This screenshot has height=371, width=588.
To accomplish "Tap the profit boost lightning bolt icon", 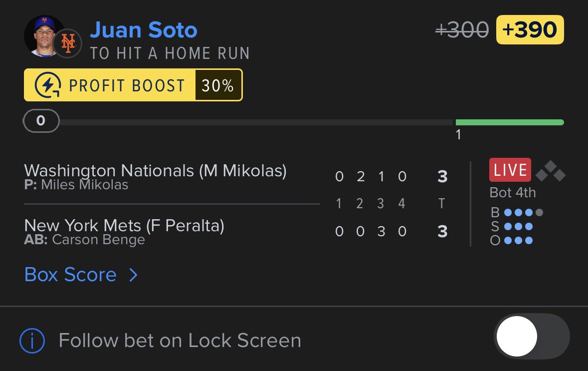I will pyautogui.click(x=48, y=85).
